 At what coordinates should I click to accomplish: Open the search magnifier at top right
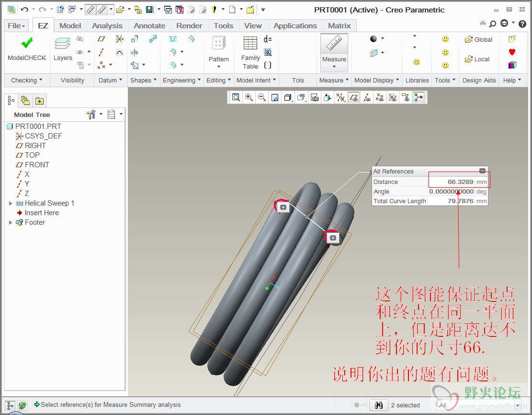(x=493, y=23)
